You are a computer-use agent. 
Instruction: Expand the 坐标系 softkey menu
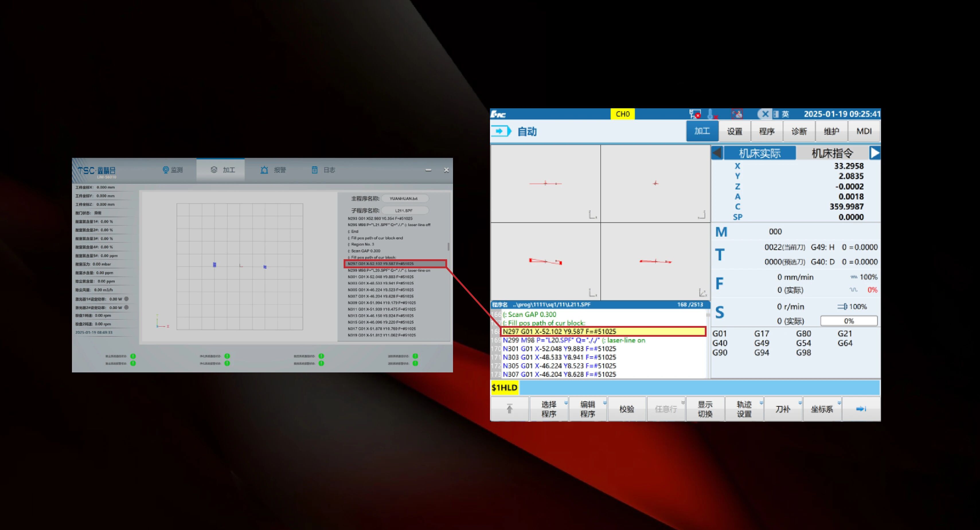pyautogui.click(x=822, y=409)
